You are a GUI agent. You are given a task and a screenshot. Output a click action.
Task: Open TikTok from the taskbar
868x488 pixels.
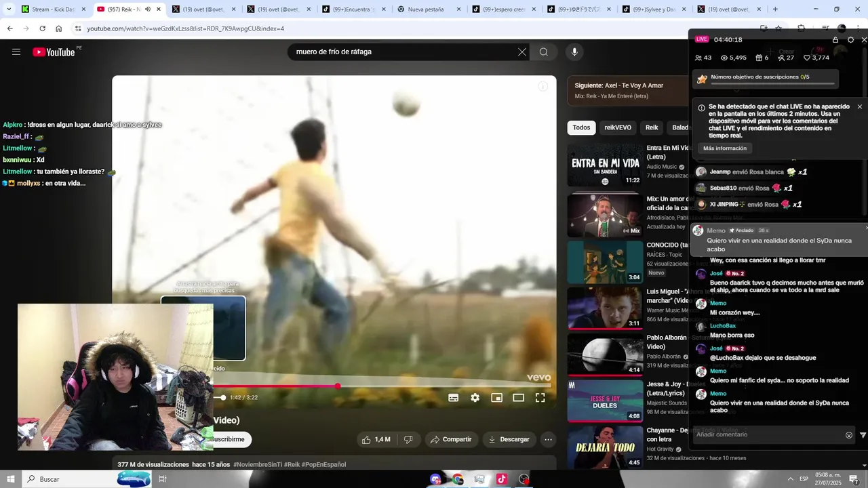click(501, 479)
